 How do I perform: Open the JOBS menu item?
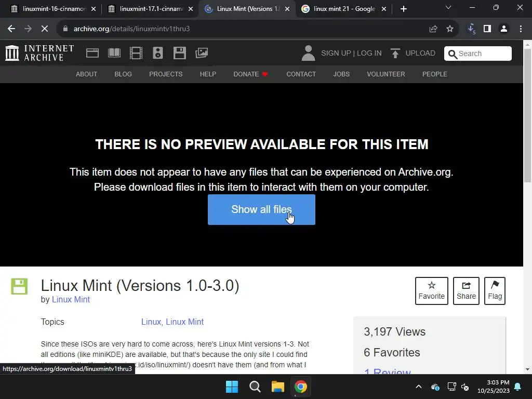341,74
